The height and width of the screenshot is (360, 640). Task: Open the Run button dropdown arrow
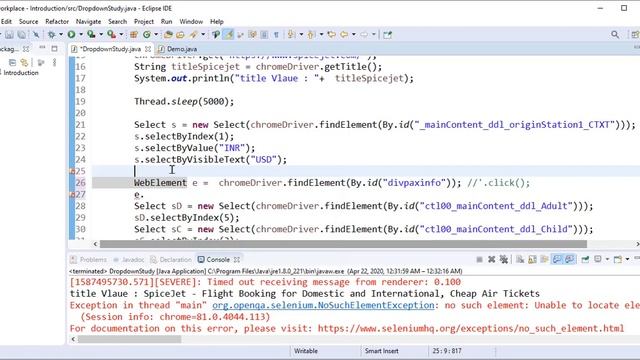pos(81,35)
